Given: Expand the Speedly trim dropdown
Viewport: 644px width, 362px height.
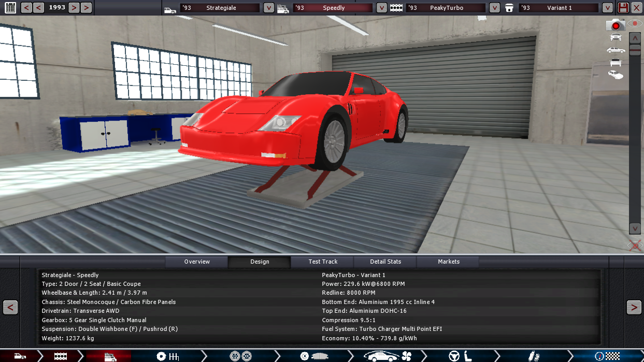Looking at the screenshot, I should point(381,8).
